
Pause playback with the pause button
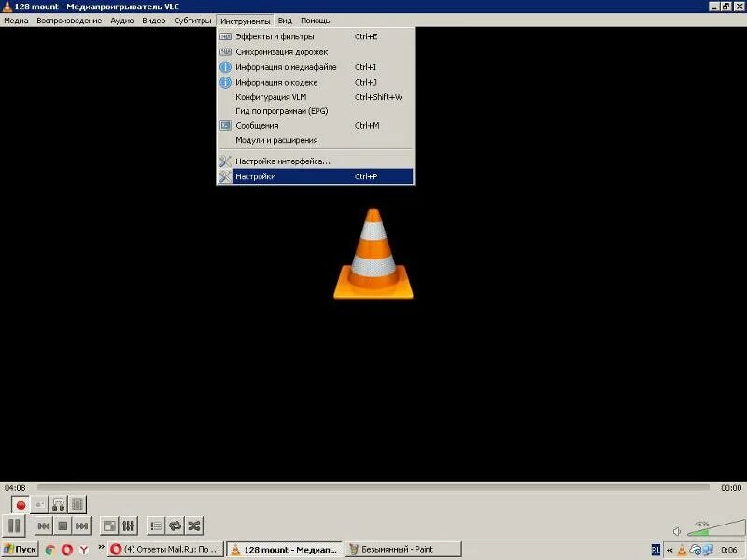(14, 526)
